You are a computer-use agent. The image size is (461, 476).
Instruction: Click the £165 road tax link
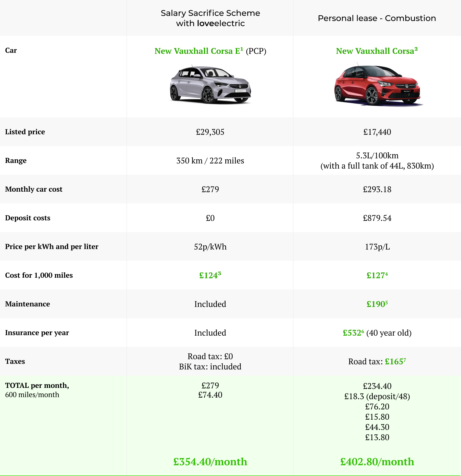point(395,361)
